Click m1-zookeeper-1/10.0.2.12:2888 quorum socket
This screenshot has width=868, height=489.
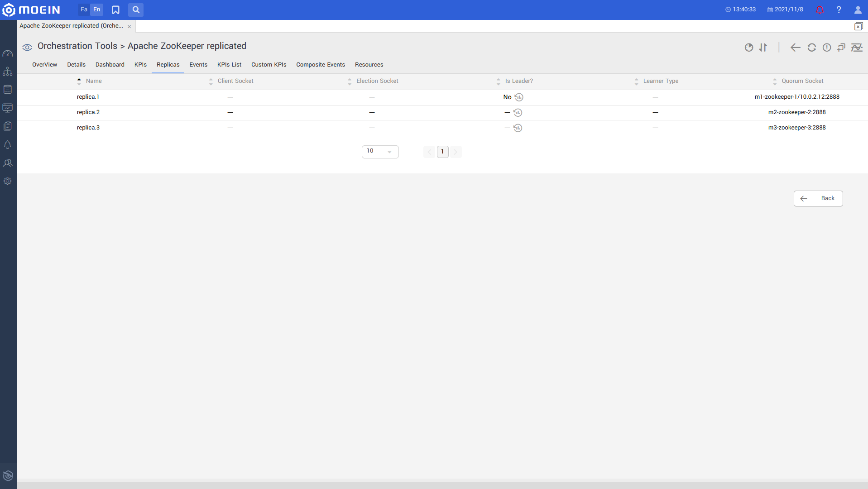coord(797,97)
